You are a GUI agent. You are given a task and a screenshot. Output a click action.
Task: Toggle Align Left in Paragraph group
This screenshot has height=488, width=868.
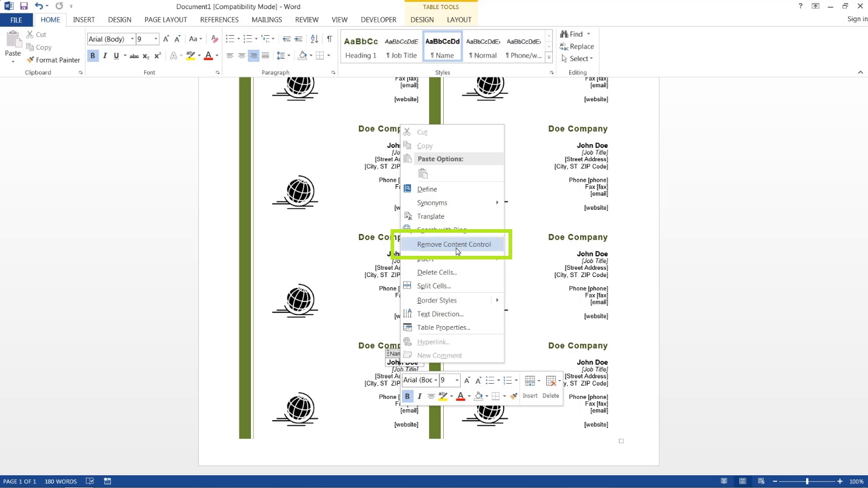tap(230, 56)
